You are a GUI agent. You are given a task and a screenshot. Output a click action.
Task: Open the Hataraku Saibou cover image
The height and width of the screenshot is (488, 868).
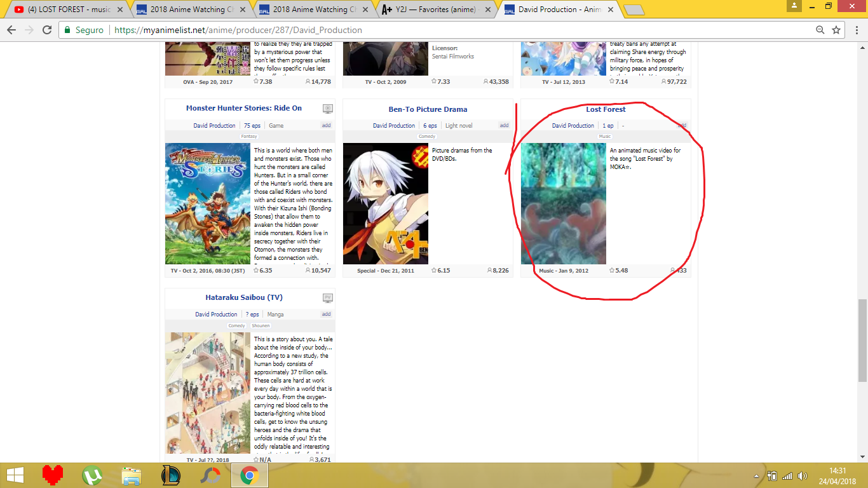pyautogui.click(x=208, y=393)
